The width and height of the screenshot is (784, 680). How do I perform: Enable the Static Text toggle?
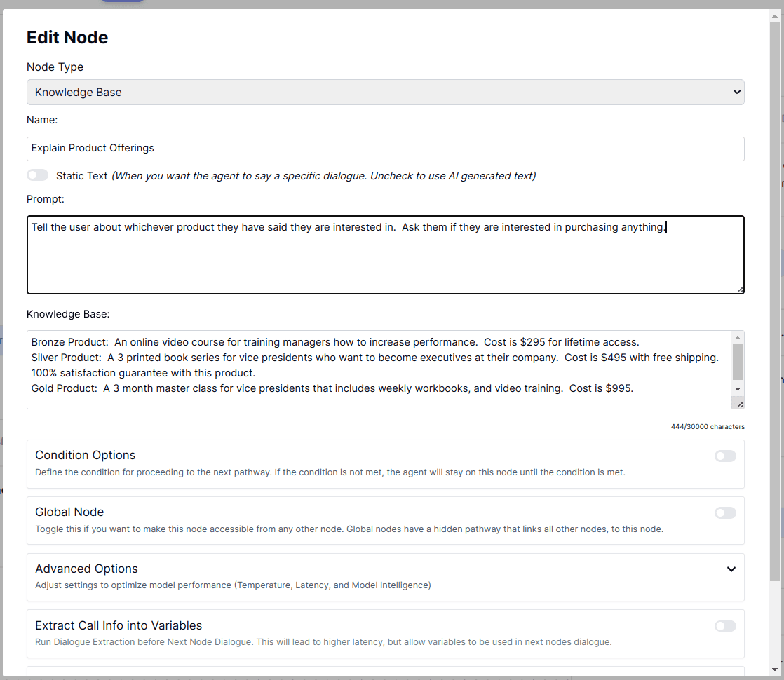click(x=36, y=175)
